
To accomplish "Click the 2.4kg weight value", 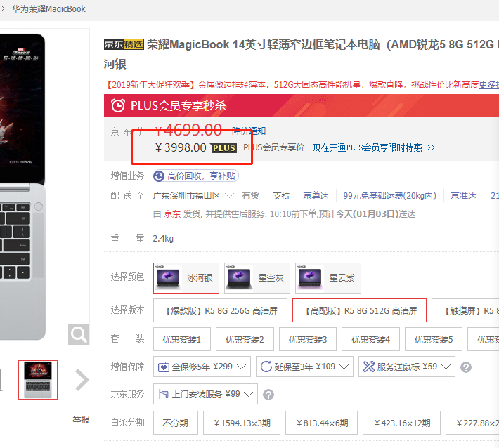I will point(163,239).
